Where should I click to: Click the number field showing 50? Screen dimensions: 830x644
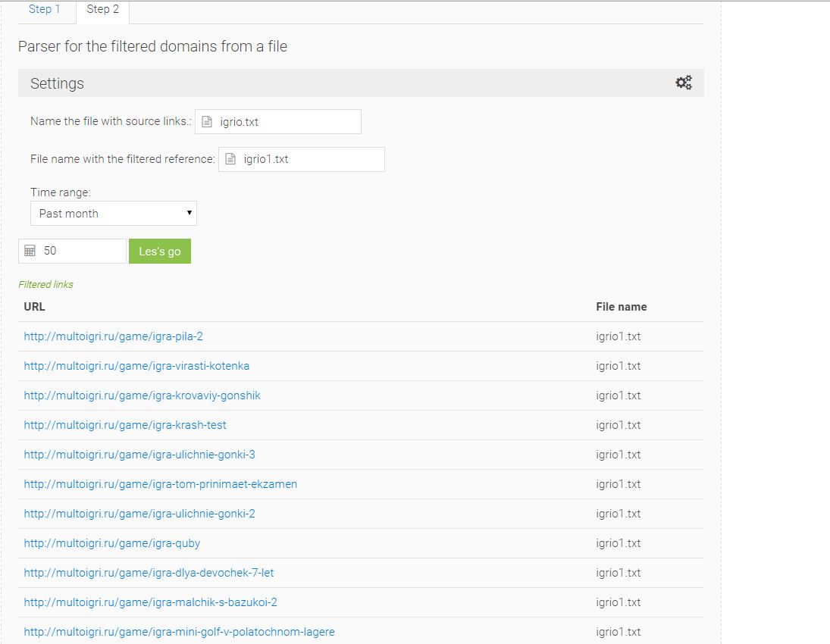[x=73, y=251]
